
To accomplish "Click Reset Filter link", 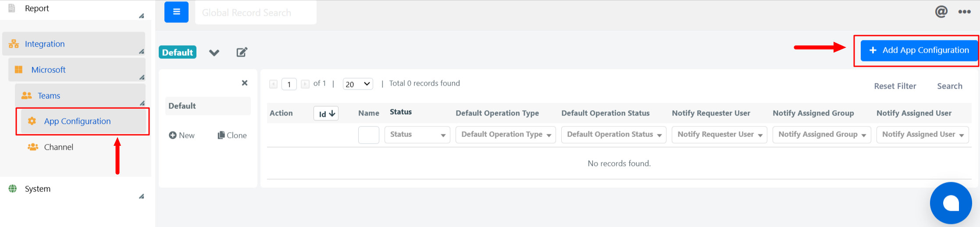I will (895, 86).
